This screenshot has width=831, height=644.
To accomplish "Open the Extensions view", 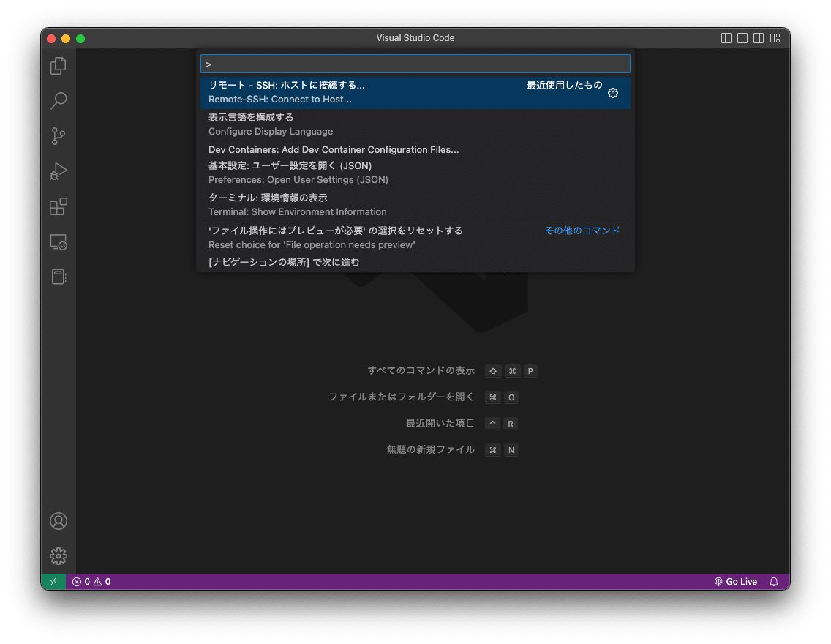I will coord(59,206).
